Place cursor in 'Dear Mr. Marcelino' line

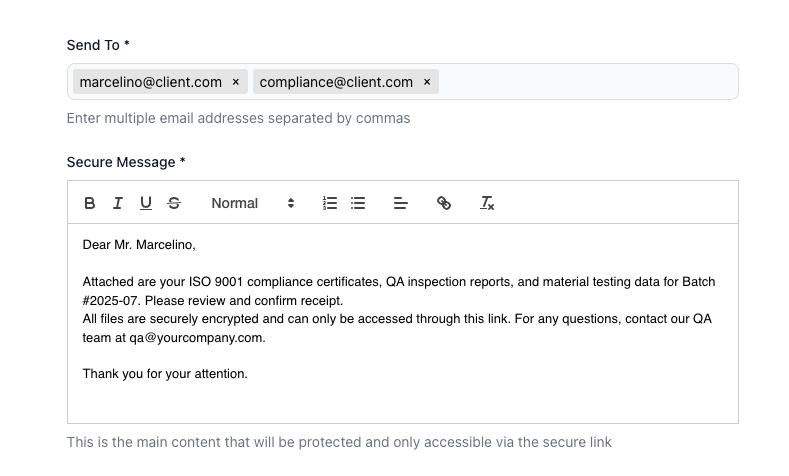click(x=139, y=244)
